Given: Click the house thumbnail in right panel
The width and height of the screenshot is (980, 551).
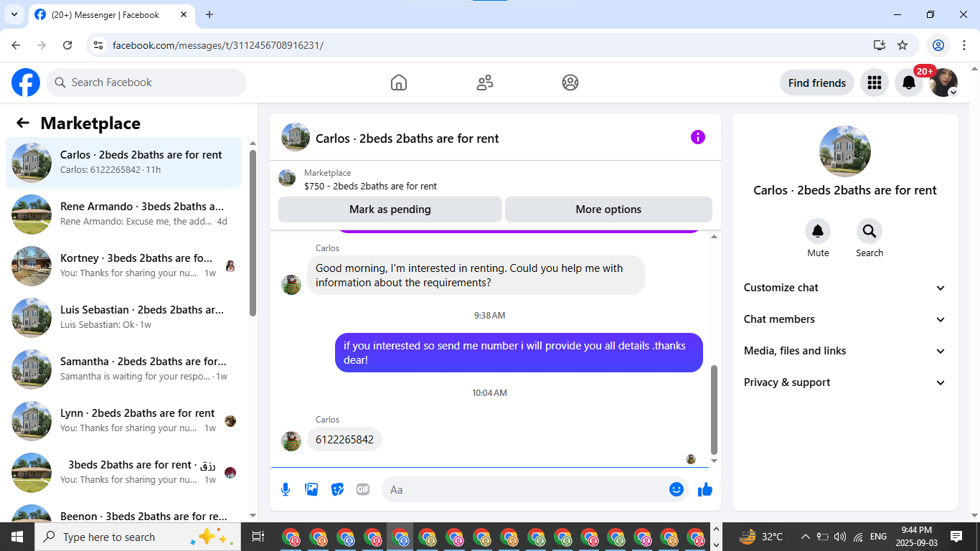Looking at the screenshot, I should point(845,151).
